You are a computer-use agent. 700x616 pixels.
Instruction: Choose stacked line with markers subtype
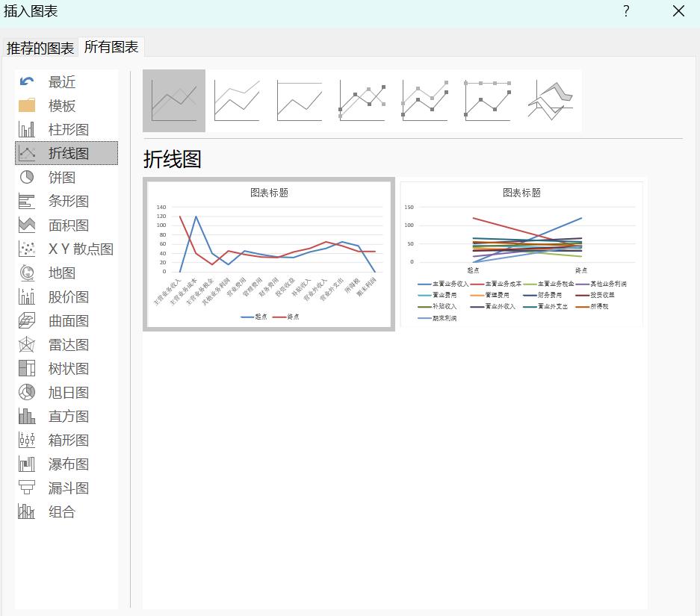(x=425, y=100)
